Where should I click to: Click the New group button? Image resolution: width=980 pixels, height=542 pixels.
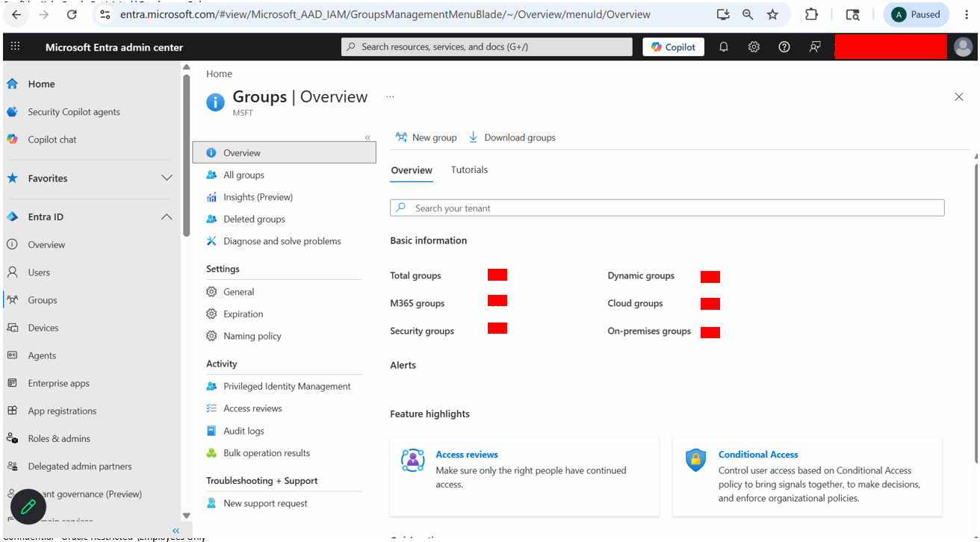(426, 137)
